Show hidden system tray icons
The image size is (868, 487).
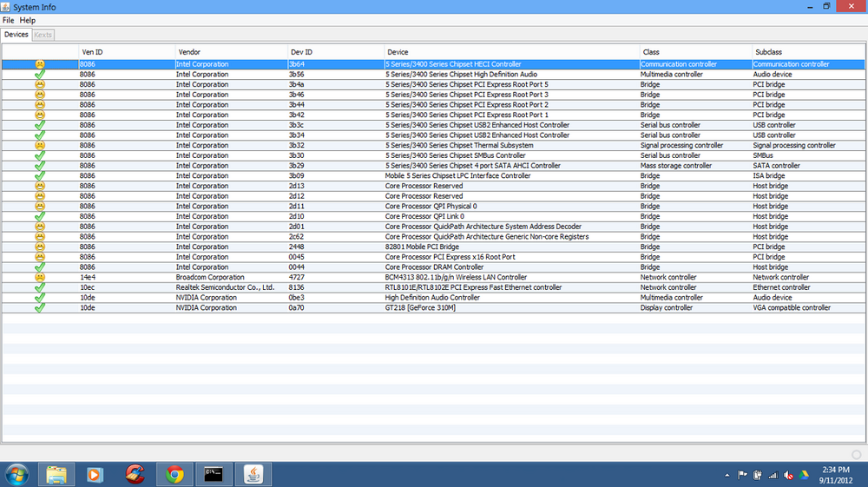coord(727,475)
